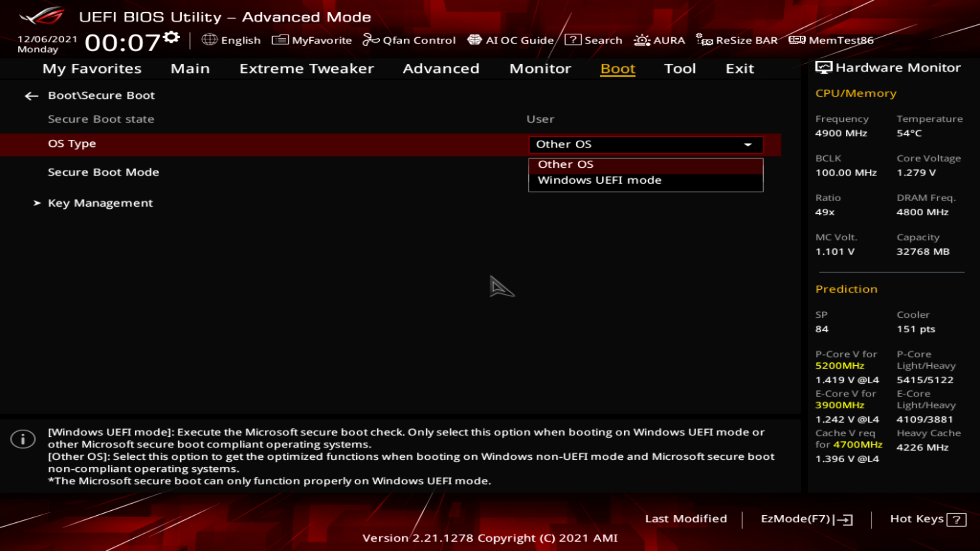980x551 pixels.
Task: Open MyFavorite from the top toolbar
Action: [x=312, y=40]
